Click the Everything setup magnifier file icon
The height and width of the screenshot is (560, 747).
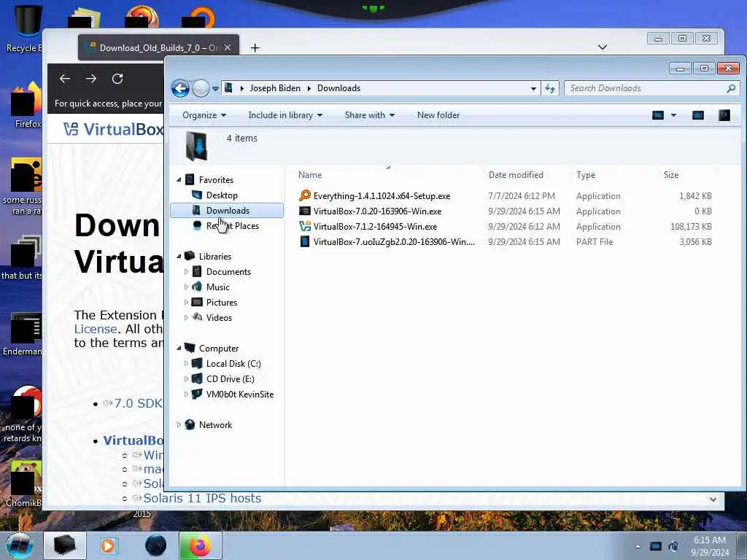(x=304, y=195)
